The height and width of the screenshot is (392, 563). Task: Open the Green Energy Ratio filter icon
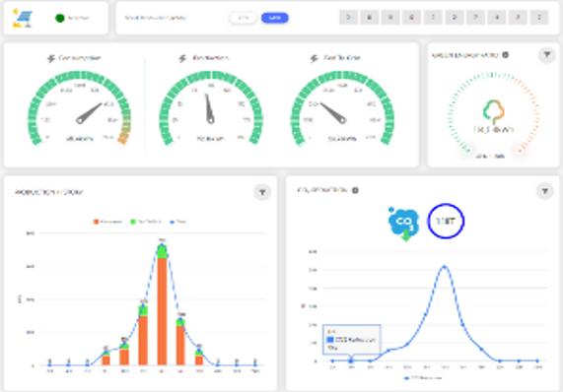(x=547, y=55)
